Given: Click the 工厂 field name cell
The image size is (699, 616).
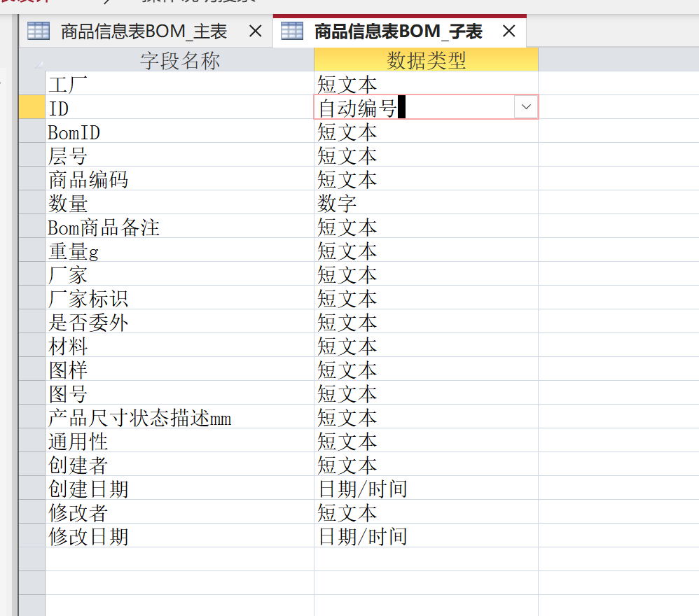Looking at the screenshot, I should [x=179, y=84].
